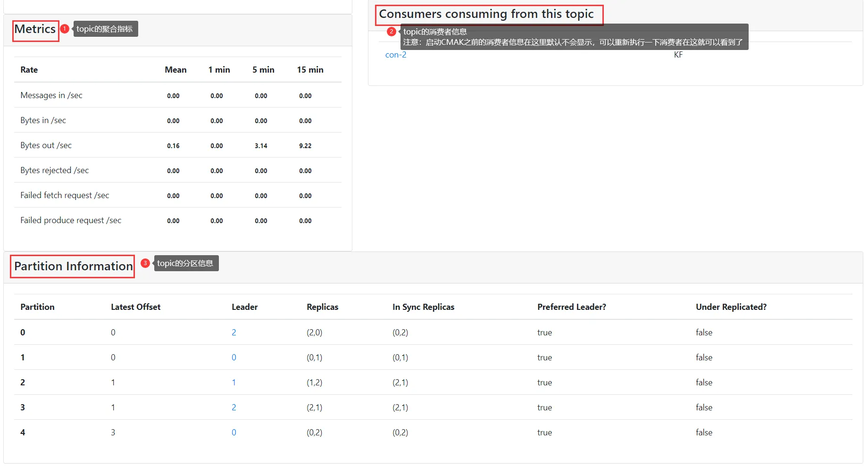This screenshot has height=466, width=868.
Task: Click the 0.16 mean value for Bytes out
Action: pyautogui.click(x=173, y=146)
